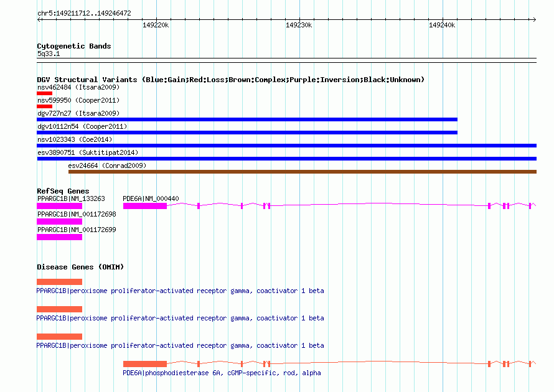Select magenta bar under PPARGC1B|NM_001172698
554x392 pixels.
point(59,222)
